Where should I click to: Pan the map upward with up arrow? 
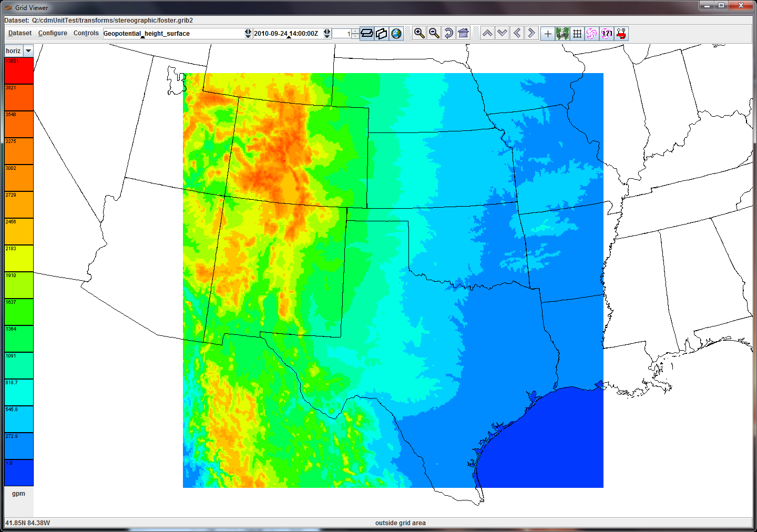[487, 34]
